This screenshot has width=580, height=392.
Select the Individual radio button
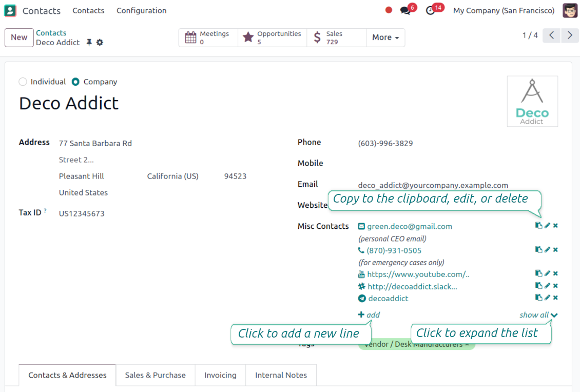[x=23, y=82]
